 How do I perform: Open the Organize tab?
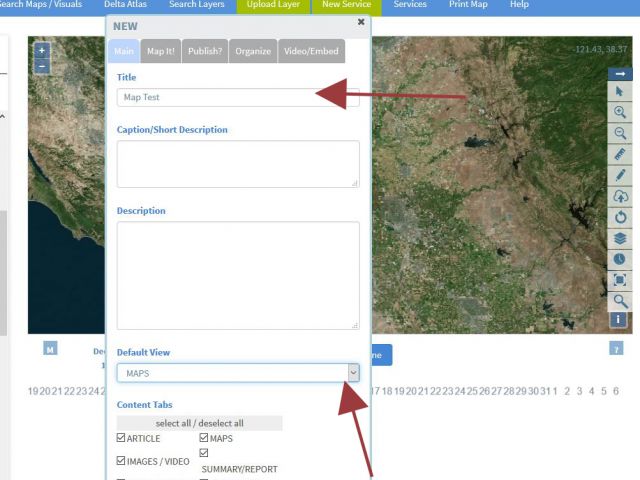[x=253, y=51]
